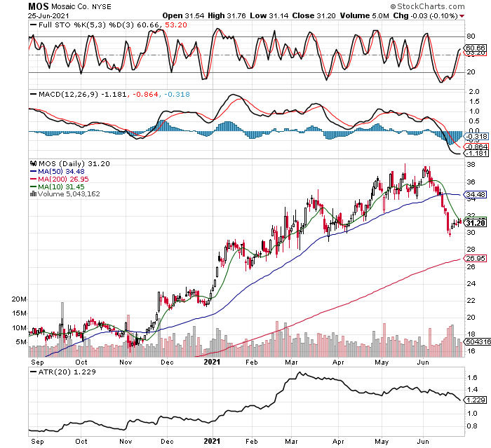Click the Open 31.54 header value

pyautogui.click(x=183, y=15)
